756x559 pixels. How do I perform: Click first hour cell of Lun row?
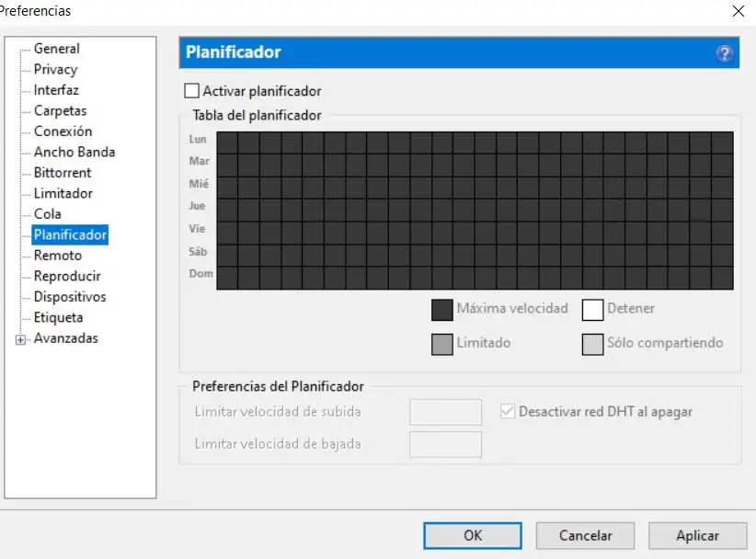click(x=227, y=143)
